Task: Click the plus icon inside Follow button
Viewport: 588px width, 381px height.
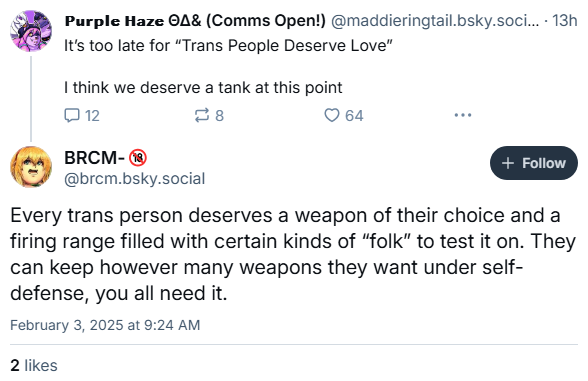Action: point(508,163)
